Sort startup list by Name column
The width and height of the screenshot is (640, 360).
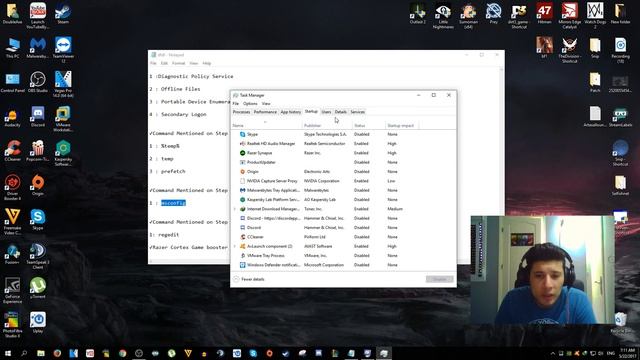267,124
